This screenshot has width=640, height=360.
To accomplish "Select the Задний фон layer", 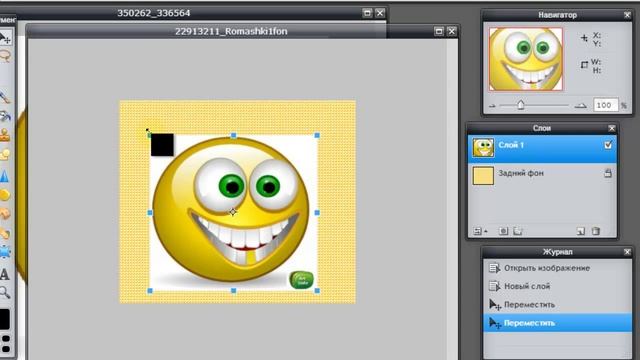I will [542, 175].
